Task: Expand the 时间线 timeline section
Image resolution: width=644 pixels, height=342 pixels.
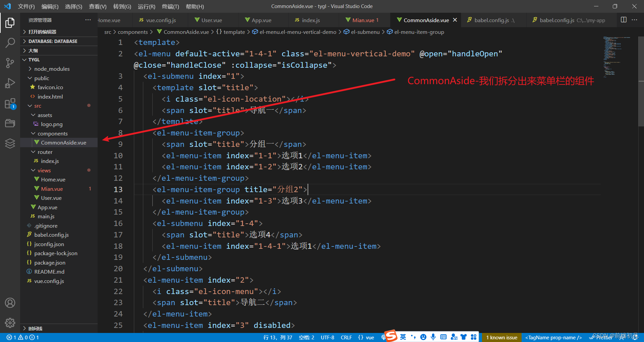Action: [59, 329]
